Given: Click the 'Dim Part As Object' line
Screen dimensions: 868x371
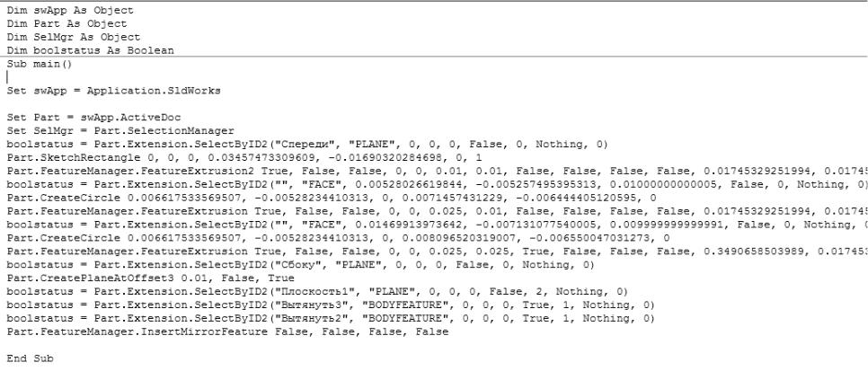Looking at the screenshot, I should pos(67,24).
